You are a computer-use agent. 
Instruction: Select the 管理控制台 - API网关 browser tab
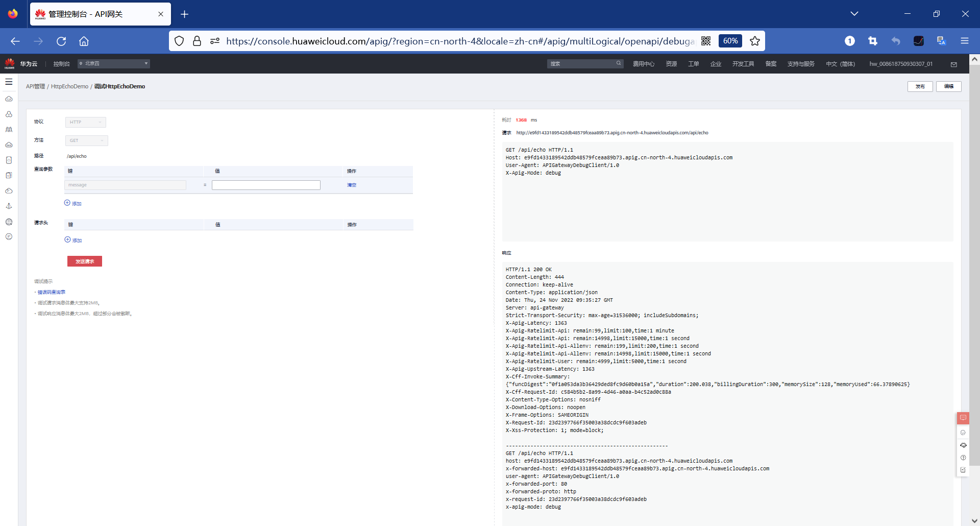[101, 14]
